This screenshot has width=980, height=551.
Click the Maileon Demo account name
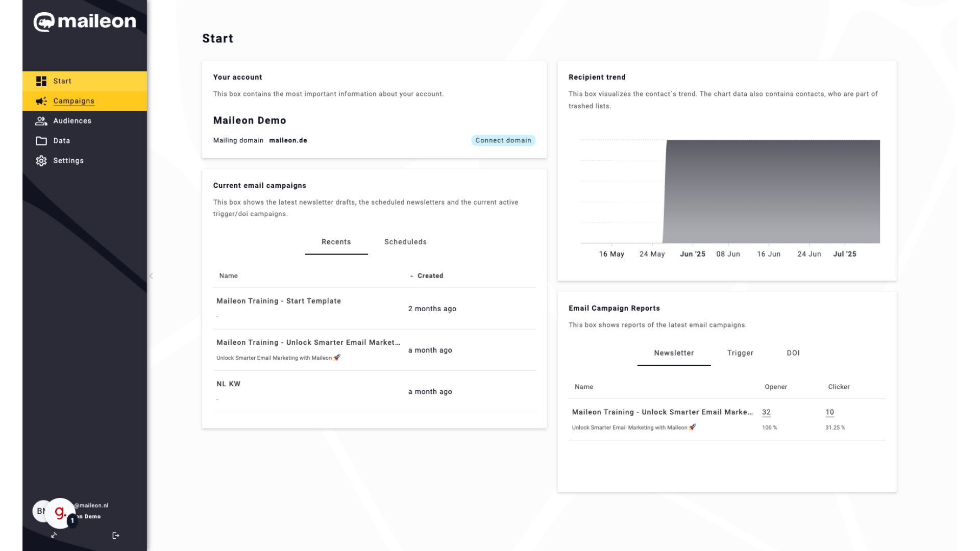[250, 120]
